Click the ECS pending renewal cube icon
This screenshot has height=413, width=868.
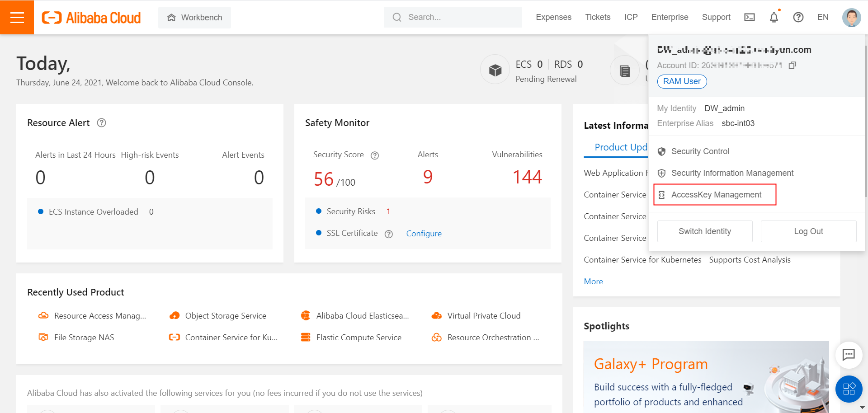(495, 70)
